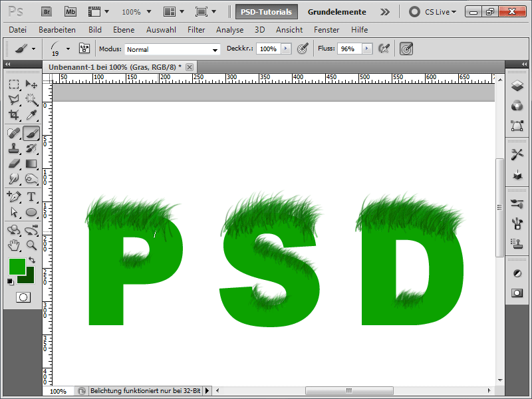Screen dimensions: 532x399
Task: Enable airbrush mode next to Fluss
Action: pos(384,49)
